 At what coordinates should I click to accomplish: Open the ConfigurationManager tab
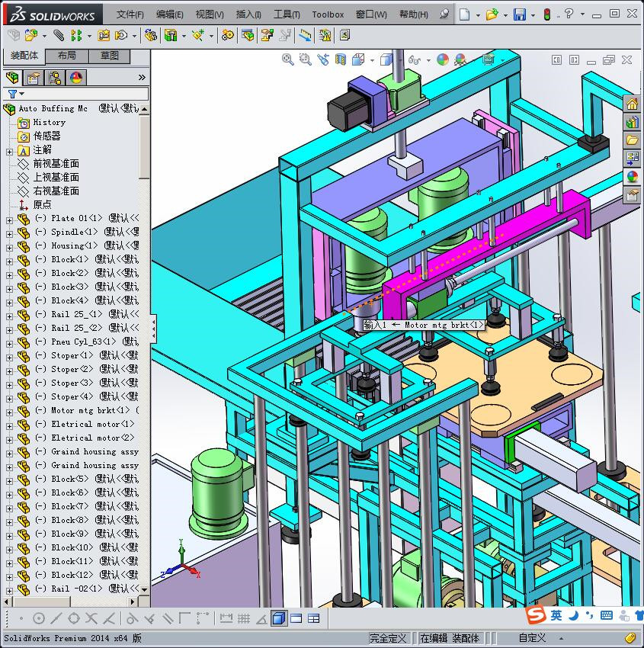click(55, 77)
